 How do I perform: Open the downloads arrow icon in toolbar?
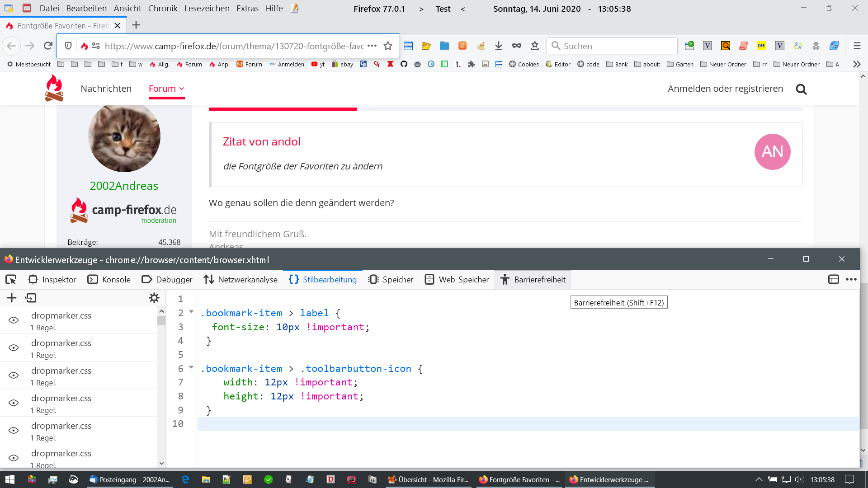498,46
